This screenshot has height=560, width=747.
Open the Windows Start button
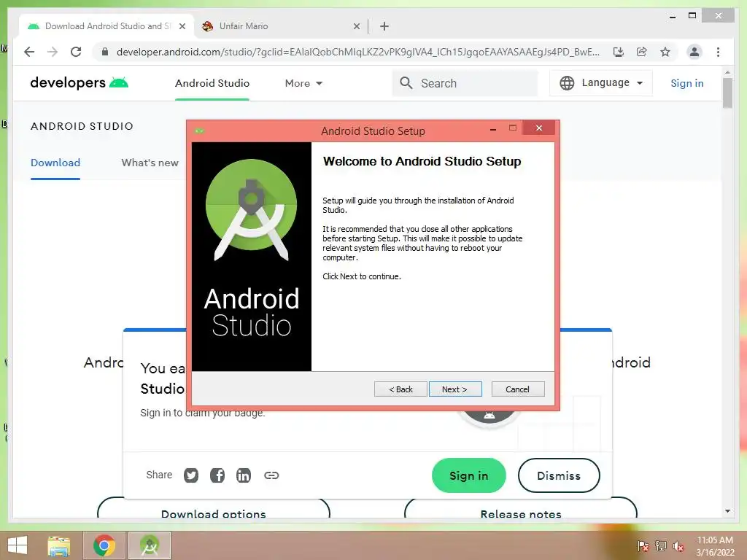point(18,545)
